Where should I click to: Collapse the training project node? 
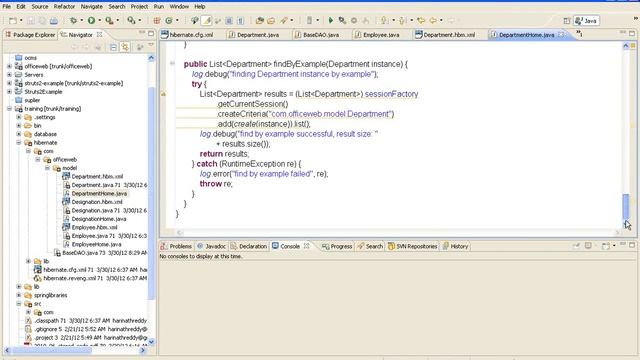pos(9,109)
